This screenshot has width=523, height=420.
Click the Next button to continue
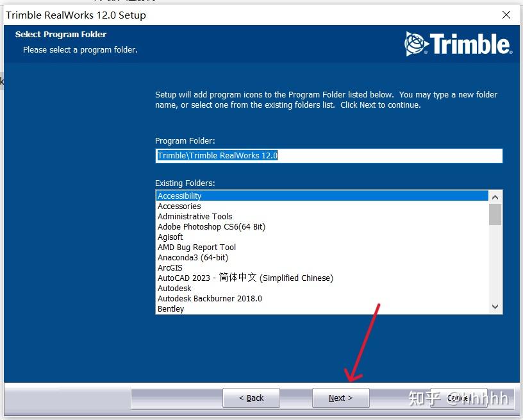coord(341,398)
